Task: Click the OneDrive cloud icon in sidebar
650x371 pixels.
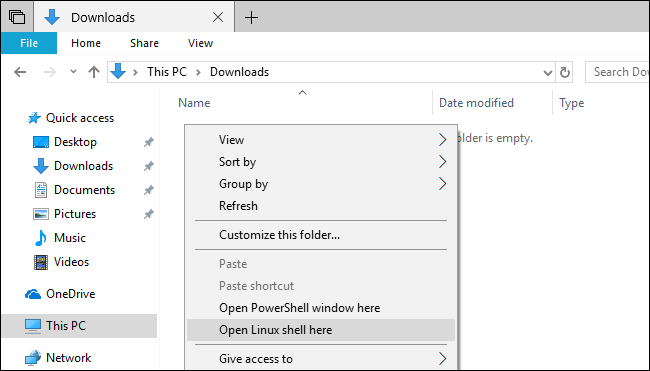Action: pos(33,294)
